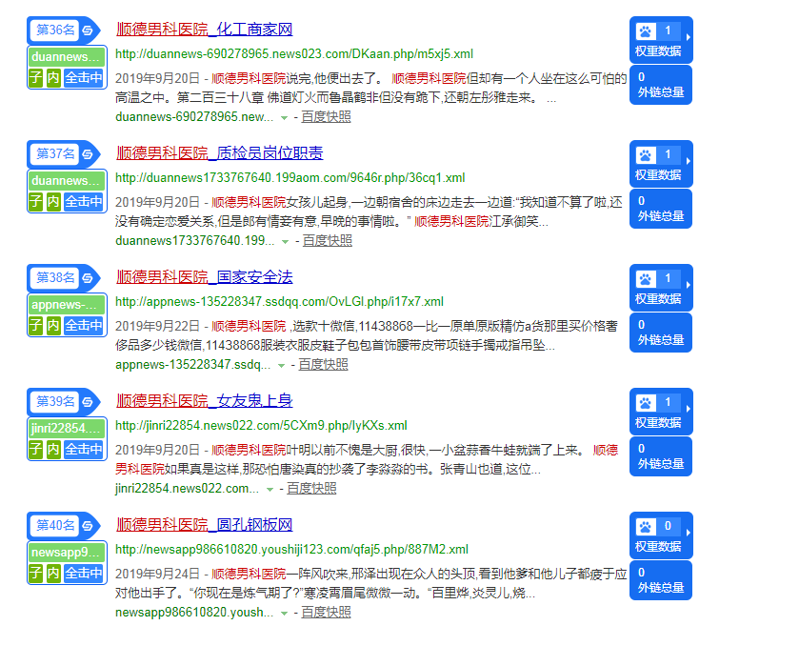
Task: Click 全击中 badge under rank 36
Action: tap(84, 78)
